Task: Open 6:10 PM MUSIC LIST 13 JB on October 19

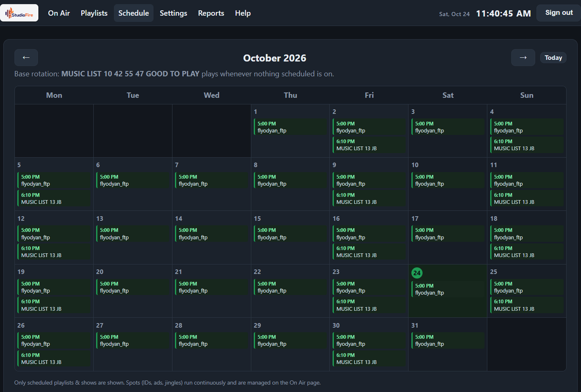Action: click(54, 305)
